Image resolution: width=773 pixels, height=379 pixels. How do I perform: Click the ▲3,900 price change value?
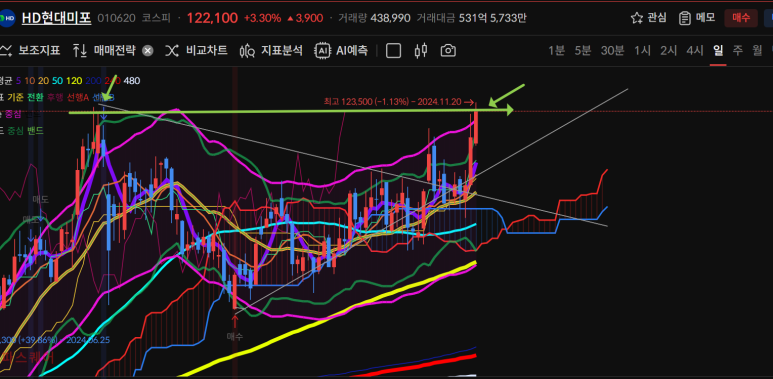pyautogui.click(x=305, y=19)
